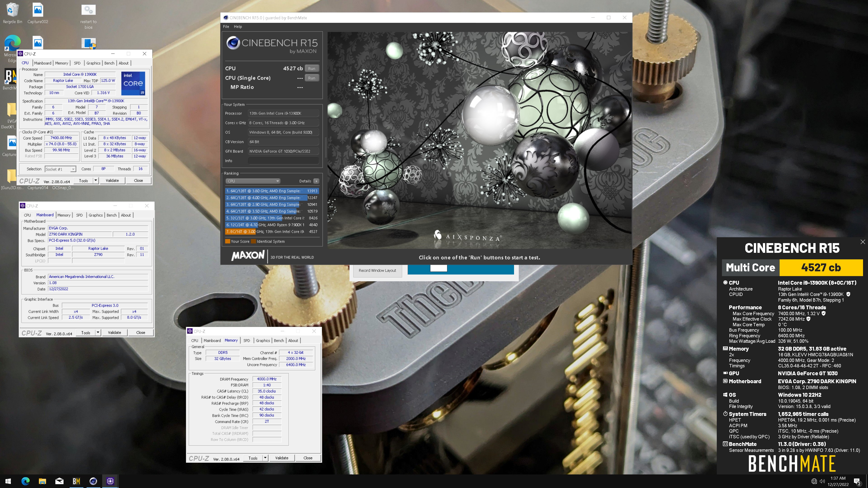868x488 pixels.
Task: Click the BIOS Date value 12/27/2022
Action: 98,289
